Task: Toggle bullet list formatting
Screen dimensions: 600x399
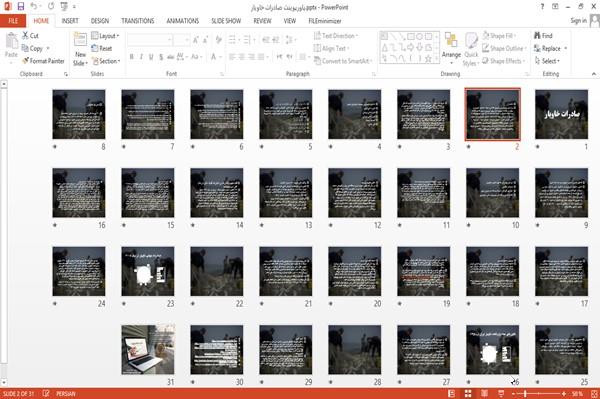Action: pyautogui.click(x=233, y=39)
